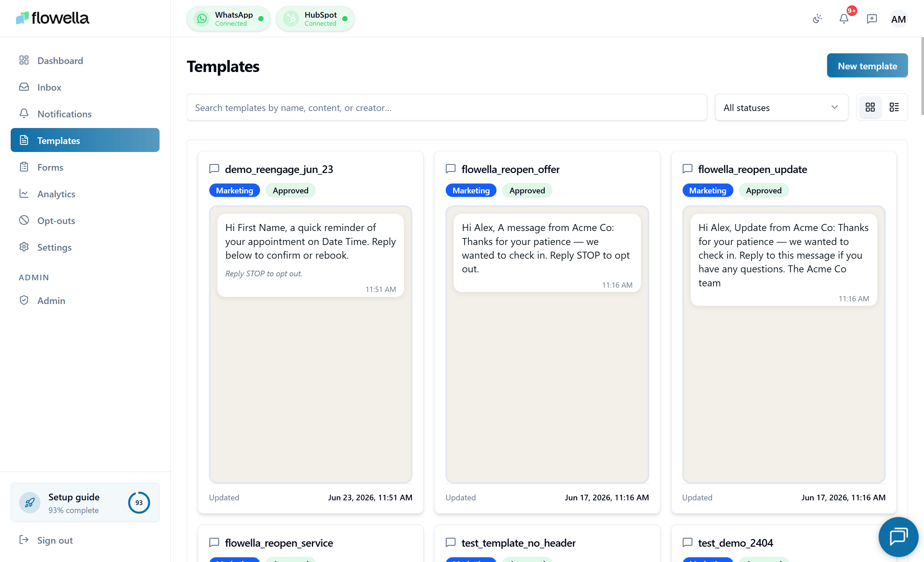The height and width of the screenshot is (562, 924).
Task: Click Approved badge on demo_reengage_jun_23
Action: (290, 190)
